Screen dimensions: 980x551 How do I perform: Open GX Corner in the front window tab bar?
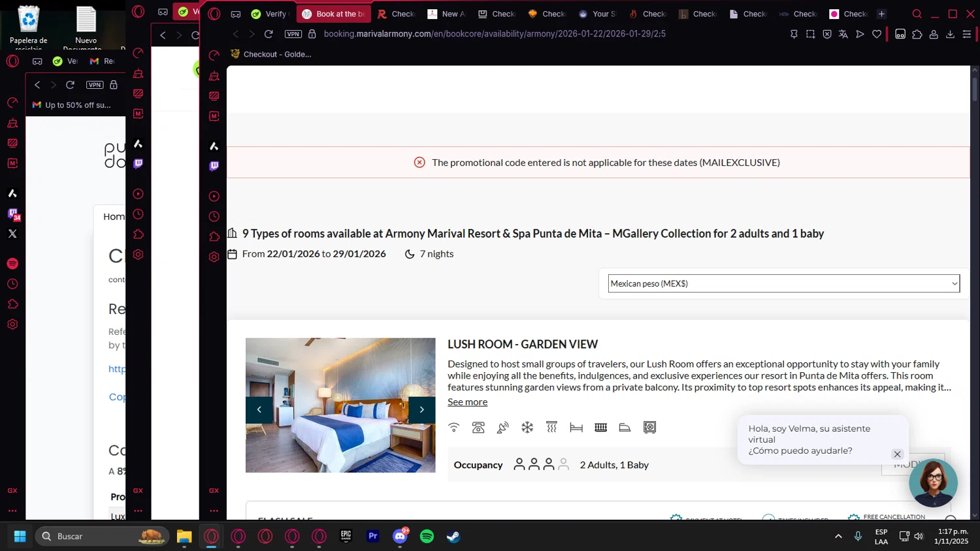click(x=236, y=14)
